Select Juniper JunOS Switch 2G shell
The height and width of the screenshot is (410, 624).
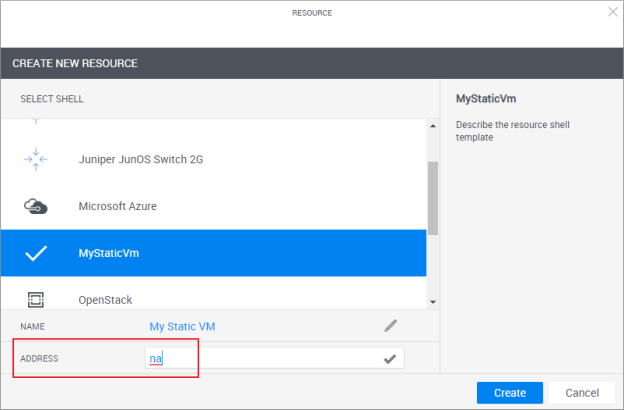click(x=146, y=159)
